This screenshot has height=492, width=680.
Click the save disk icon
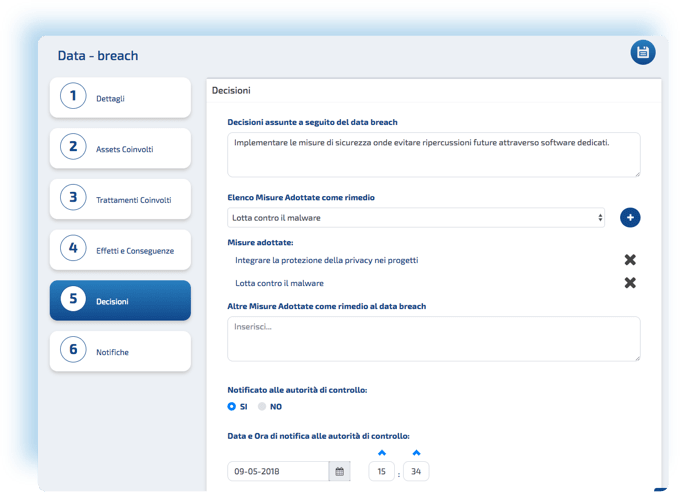[x=643, y=53]
